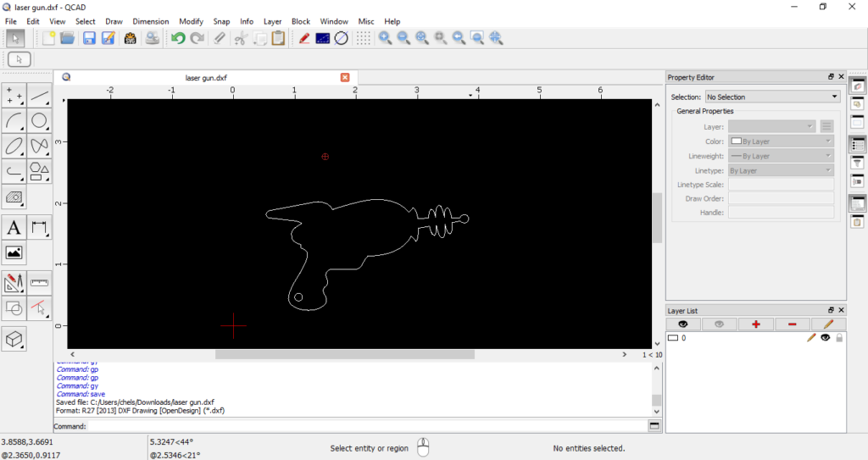
Task: Save the drawing with the floppy icon
Action: click(x=89, y=38)
